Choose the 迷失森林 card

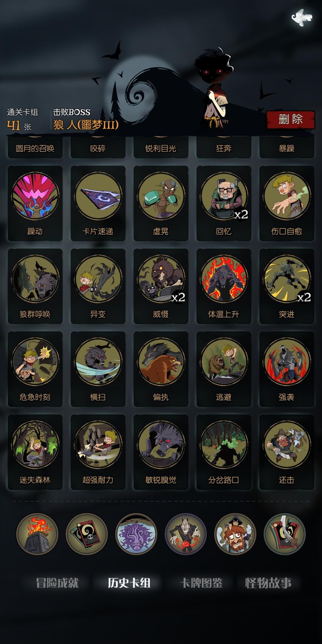coord(35,452)
